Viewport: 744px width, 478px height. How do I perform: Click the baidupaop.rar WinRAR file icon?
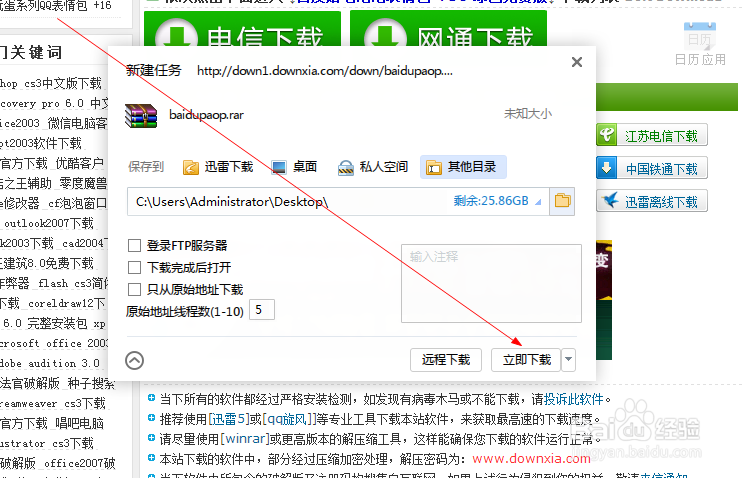pyautogui.click(x=141, y=115)
